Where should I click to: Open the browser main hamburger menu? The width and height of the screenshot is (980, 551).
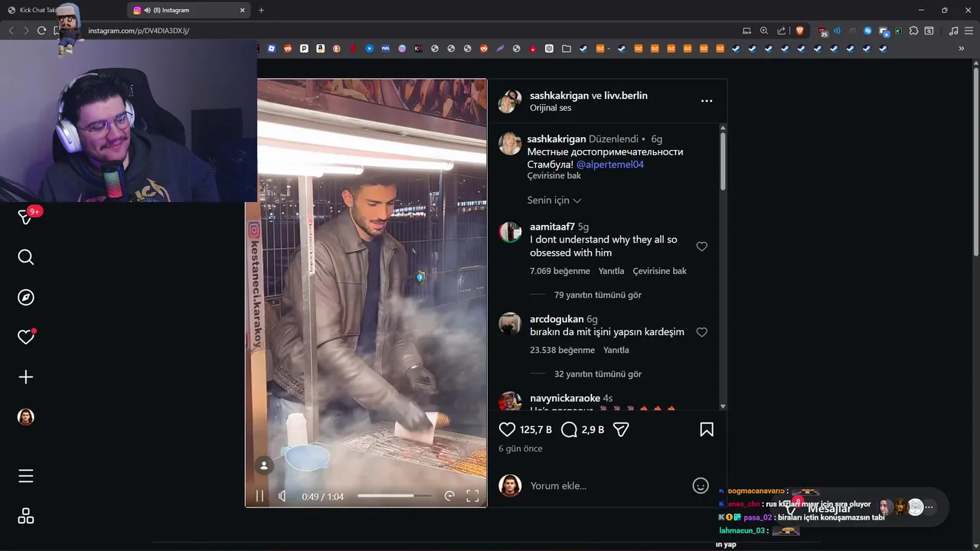tap(969, 31)
